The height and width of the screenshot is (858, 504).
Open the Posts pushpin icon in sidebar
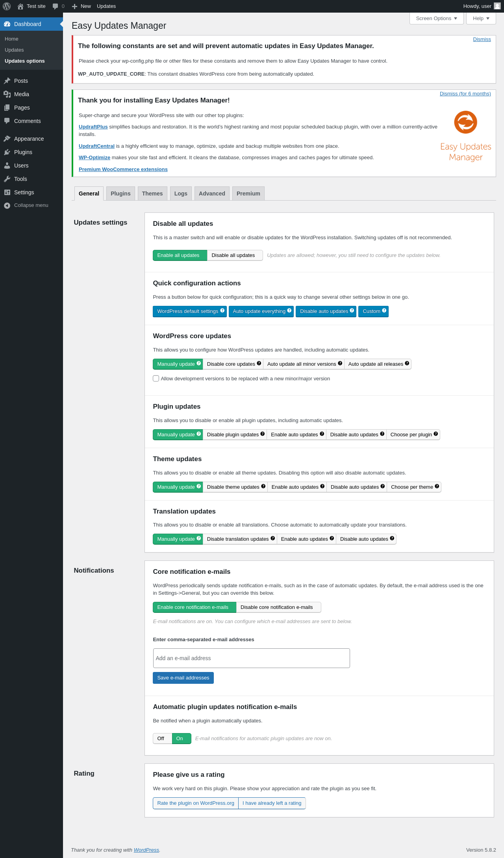coord(7,81)
